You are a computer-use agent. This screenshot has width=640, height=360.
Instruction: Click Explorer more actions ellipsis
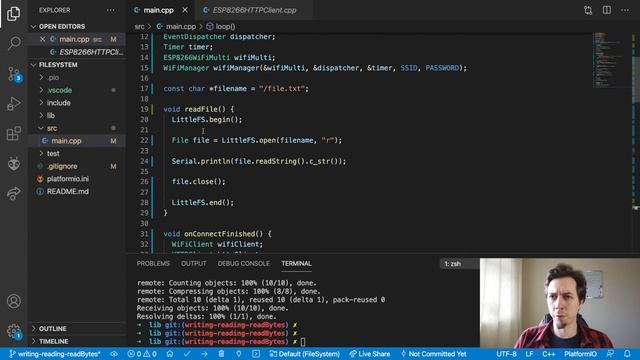coord(111,10)
